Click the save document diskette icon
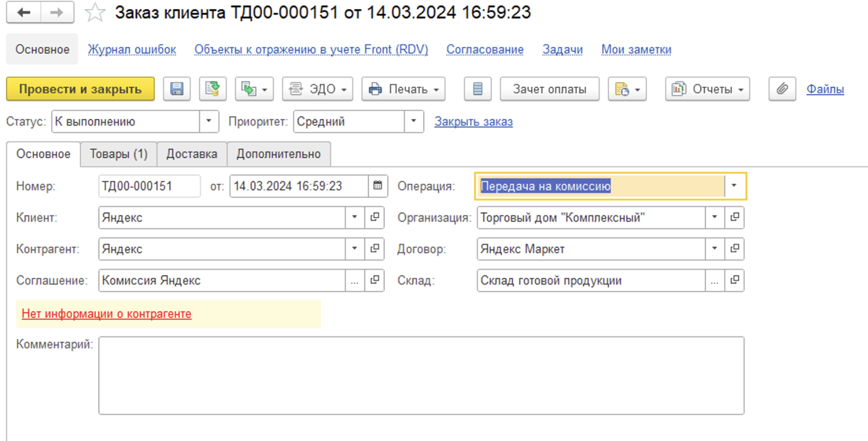868x441 pixels. [x=177, y=89]
